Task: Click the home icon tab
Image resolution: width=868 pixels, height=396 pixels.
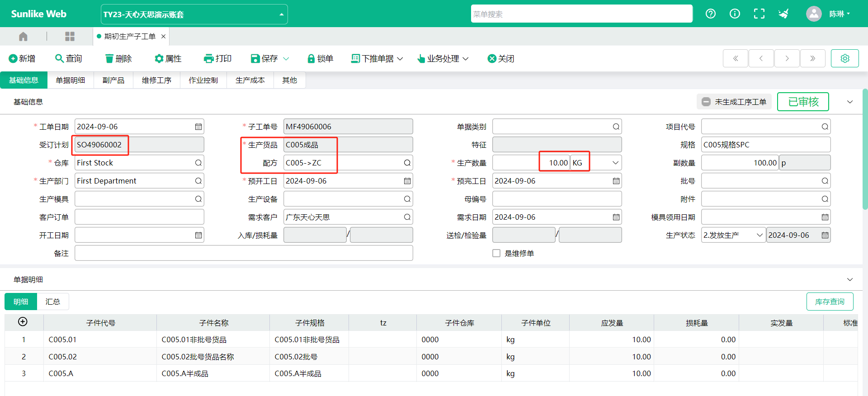Action: coord(23,36)
